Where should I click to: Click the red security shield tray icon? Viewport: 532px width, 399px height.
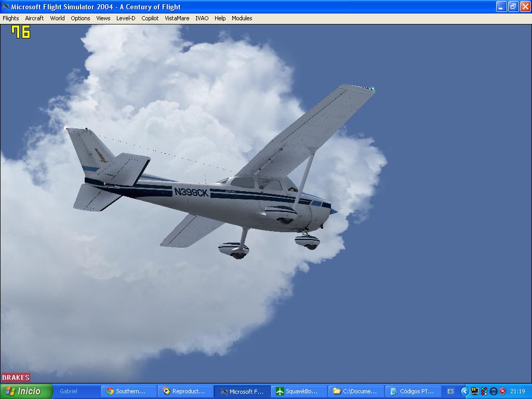pos(502,392)
